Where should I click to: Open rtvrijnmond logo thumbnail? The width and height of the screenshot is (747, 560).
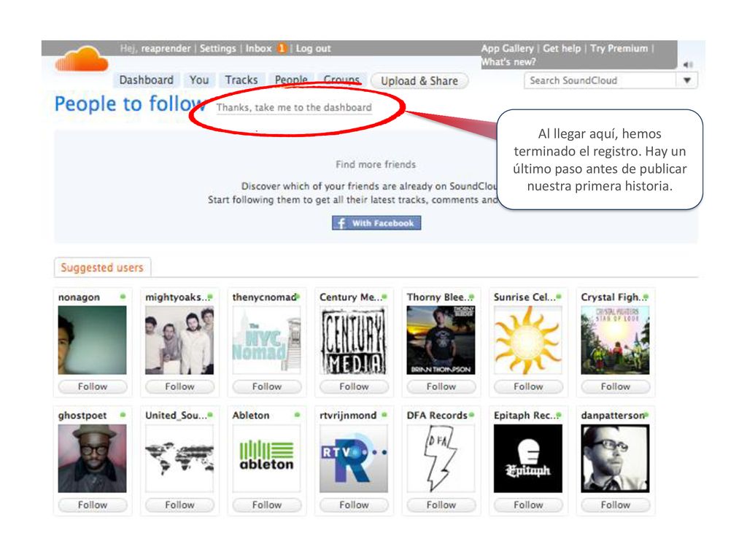(x=354, y=458)
